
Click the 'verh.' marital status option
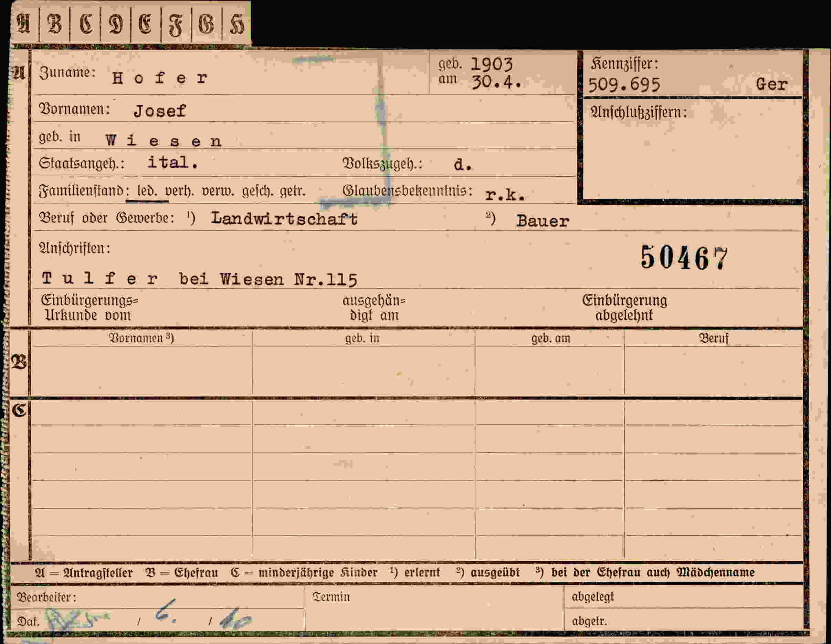[179, 191]
